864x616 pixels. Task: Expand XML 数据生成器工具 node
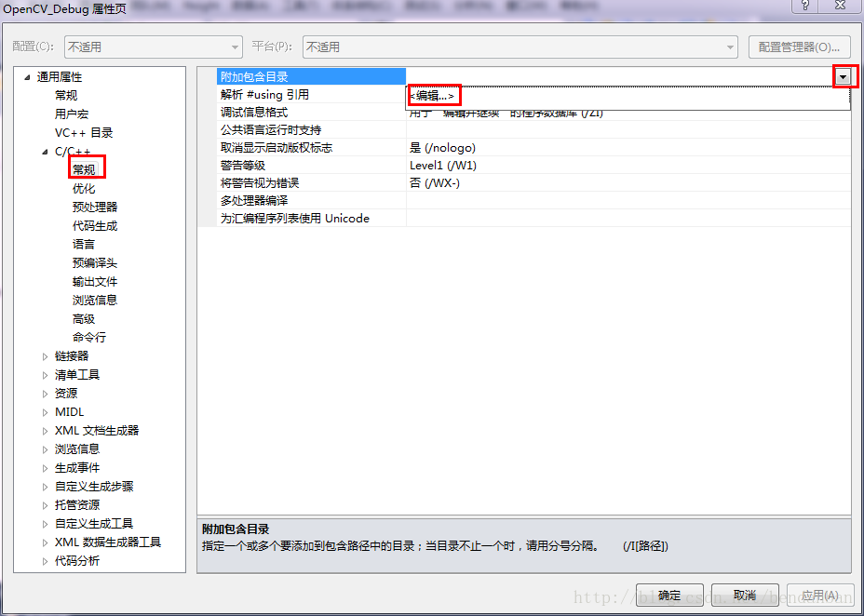(x=46, y=542)
